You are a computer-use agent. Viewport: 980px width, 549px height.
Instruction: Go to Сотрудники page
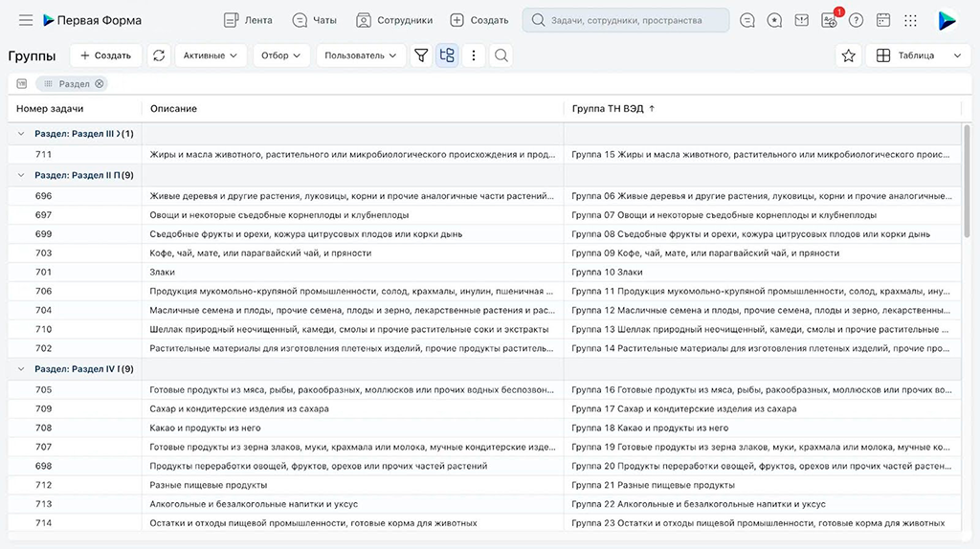pyautogui.click(x=394, y=20)
